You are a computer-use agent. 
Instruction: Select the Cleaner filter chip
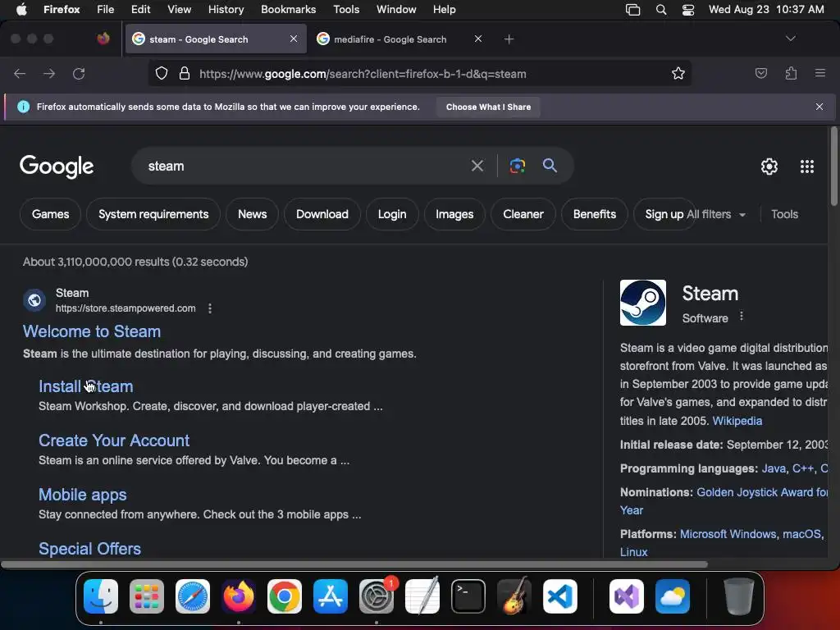(523, 214)
